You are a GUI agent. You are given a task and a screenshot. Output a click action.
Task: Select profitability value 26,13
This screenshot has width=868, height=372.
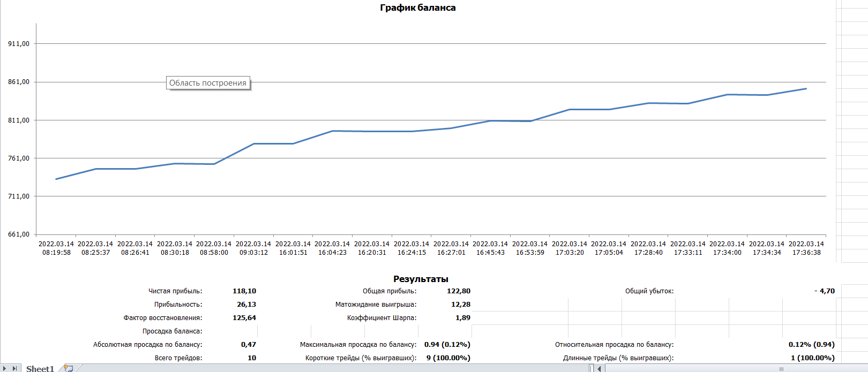pos(246,305)
